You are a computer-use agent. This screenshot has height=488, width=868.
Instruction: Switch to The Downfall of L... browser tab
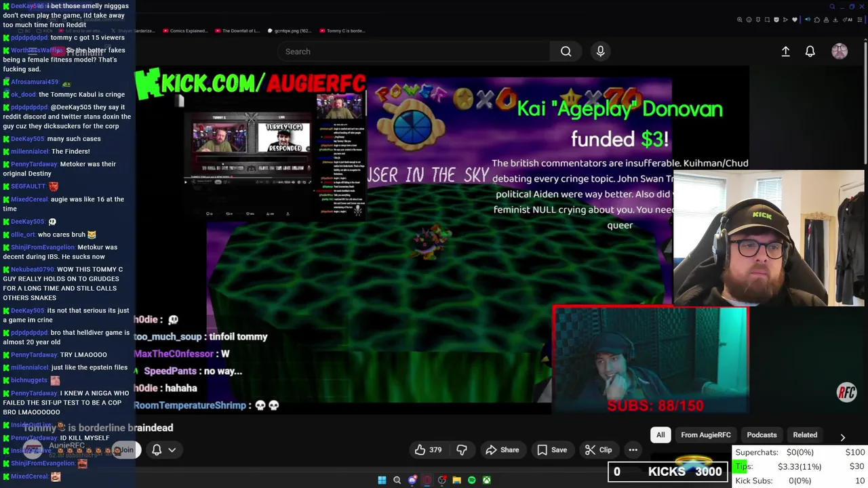pos(237,30)
